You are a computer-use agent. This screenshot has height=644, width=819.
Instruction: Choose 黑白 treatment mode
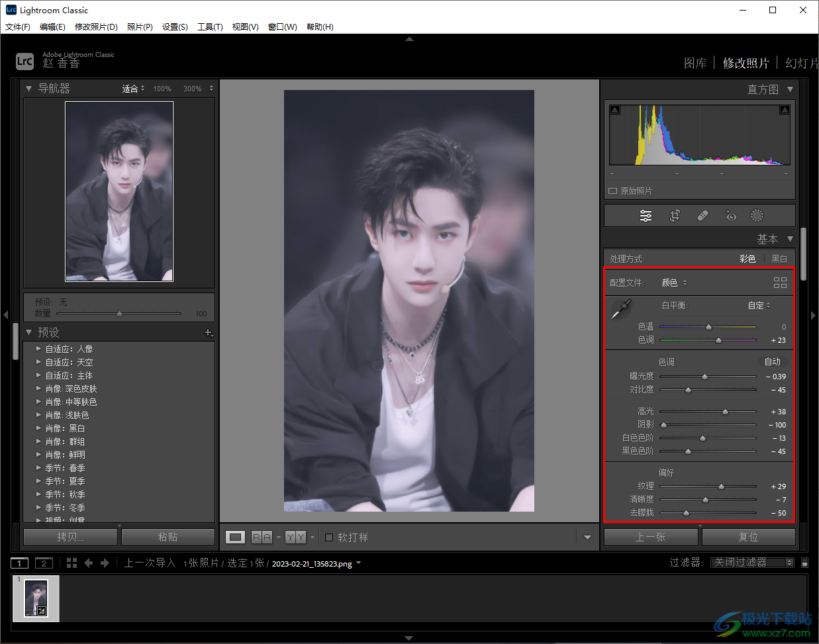(x=779, y=259)
